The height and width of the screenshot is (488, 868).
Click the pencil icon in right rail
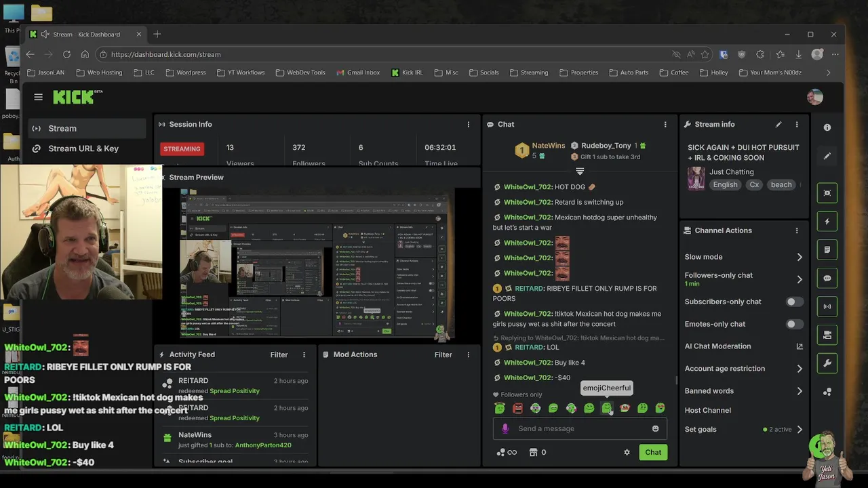[827, 156]
